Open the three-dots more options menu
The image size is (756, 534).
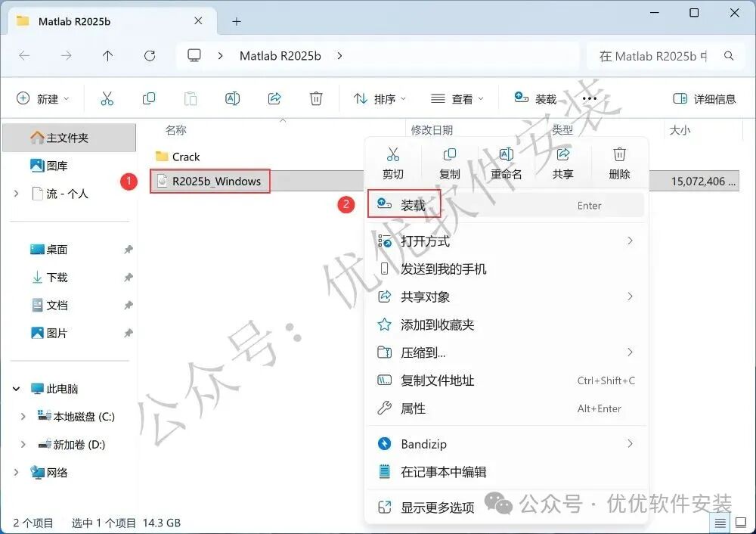(590, 99)
